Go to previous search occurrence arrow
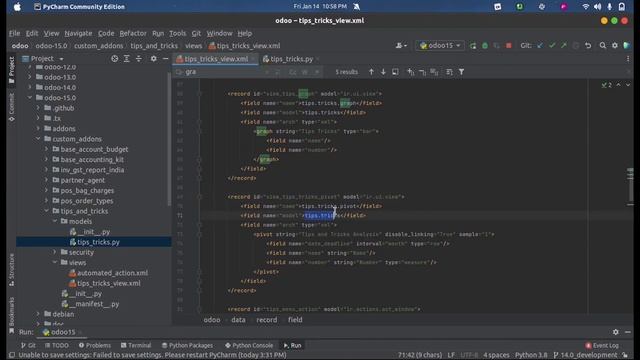 pos(371,72)
